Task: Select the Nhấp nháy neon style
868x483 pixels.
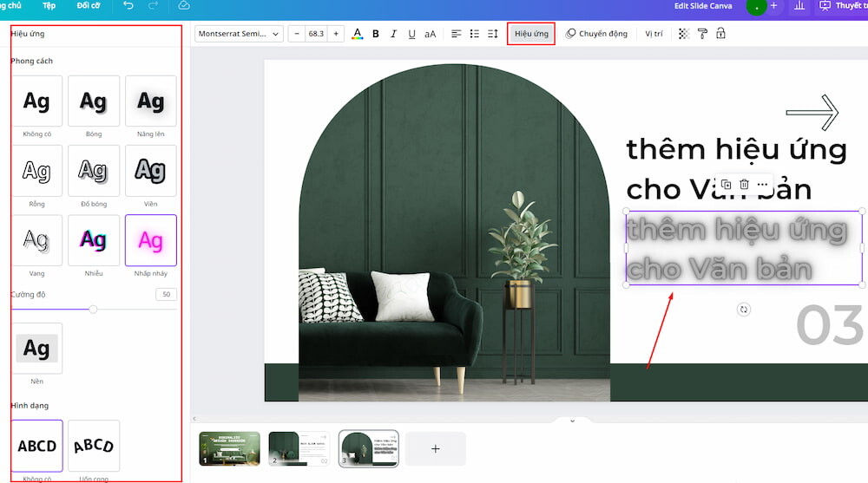Action: [150, 241]
